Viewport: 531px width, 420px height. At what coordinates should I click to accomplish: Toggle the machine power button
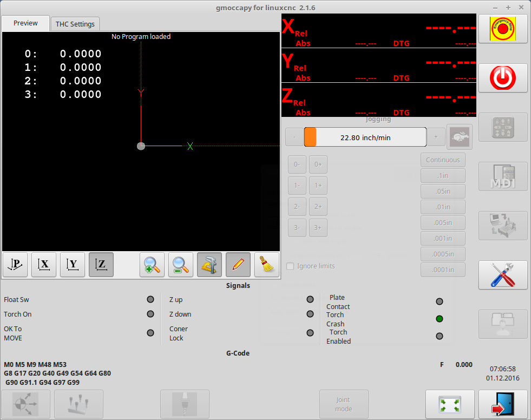pos(503,78)
